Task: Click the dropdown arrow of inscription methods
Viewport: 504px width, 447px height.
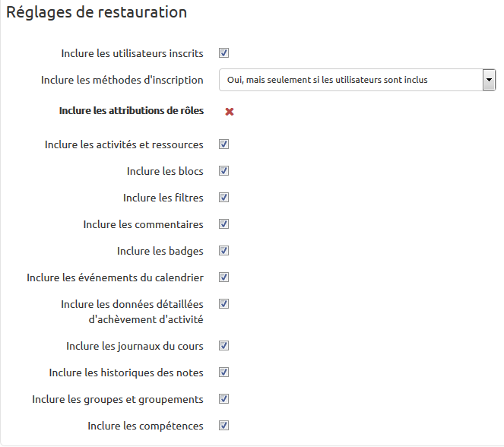Action: [490, 80]
